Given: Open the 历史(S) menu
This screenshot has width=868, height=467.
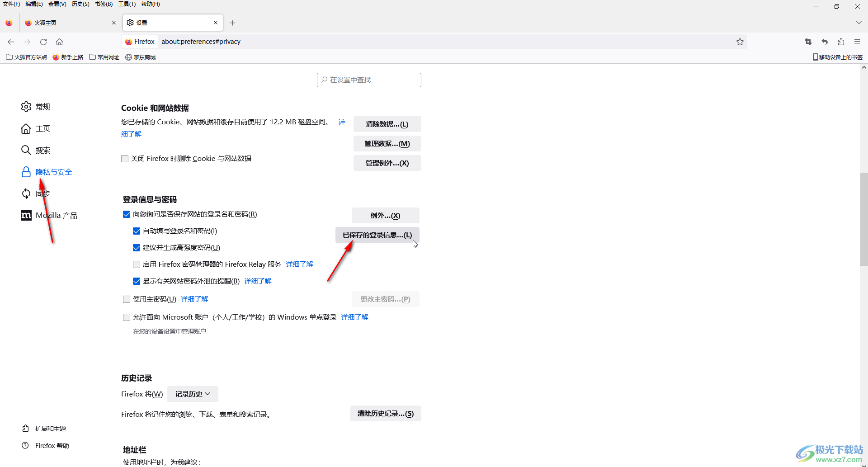Looking at the screenshot, I should tap(80, 4).
